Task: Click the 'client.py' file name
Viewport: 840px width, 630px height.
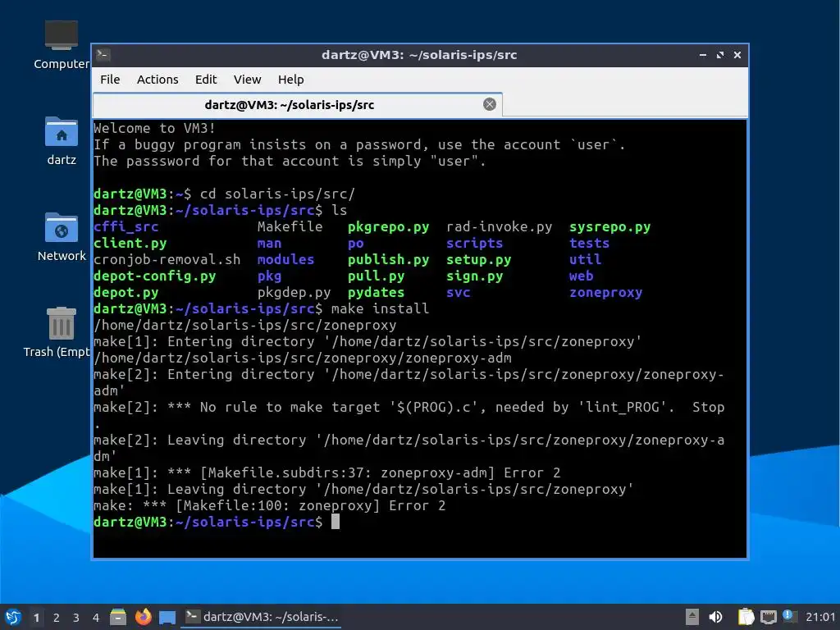Action: 130,243
